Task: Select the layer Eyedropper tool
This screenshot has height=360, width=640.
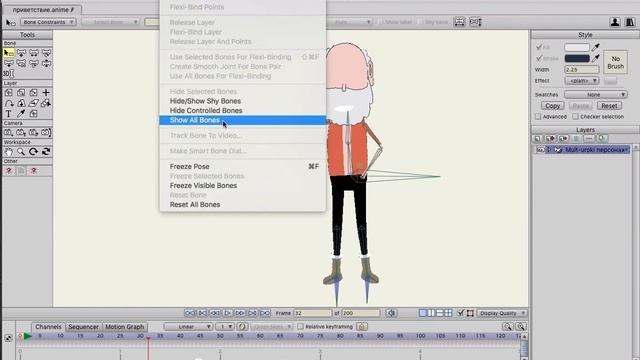Action: click(x=21, y=114)
